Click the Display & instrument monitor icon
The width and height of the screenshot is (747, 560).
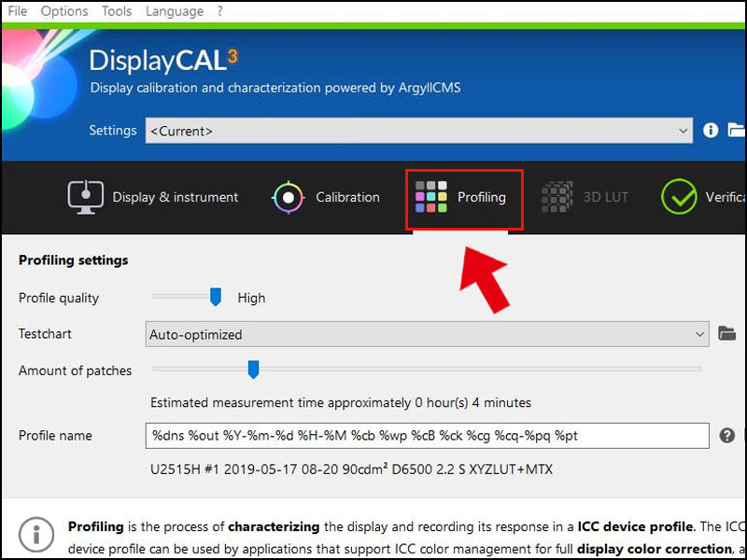85,197
